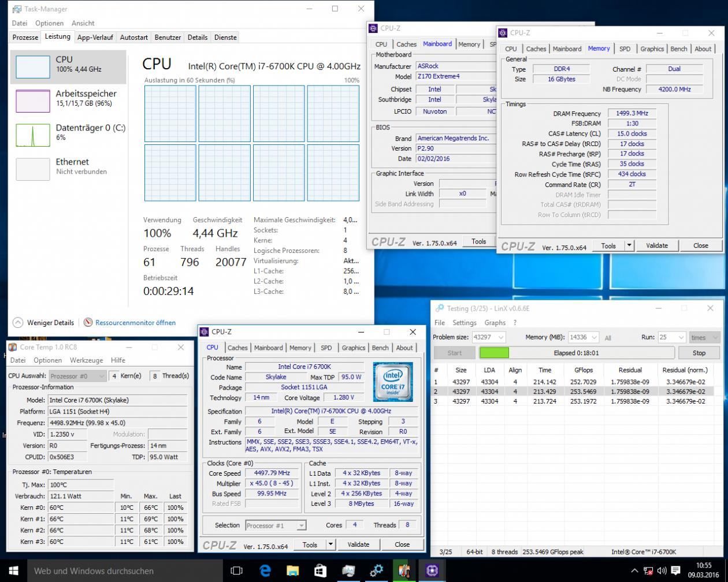This screenshot has width=728, height=582.
Task: Click GFlops column header in LinX
Action: pos(583,370)
